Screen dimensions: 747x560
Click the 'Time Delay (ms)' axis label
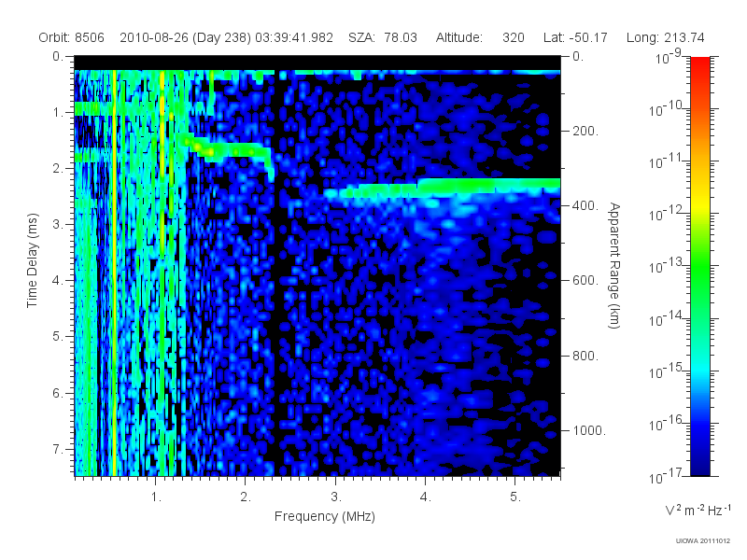pos(32,260)
